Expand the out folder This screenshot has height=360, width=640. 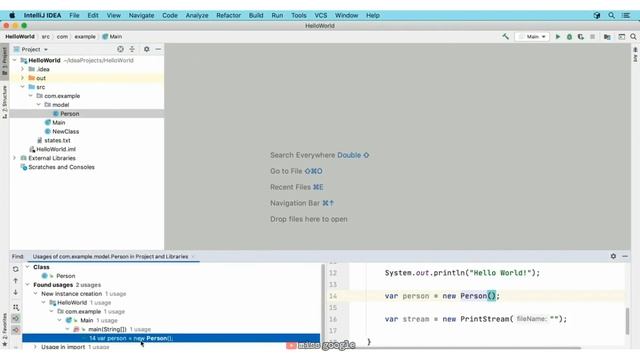[23, 78]
